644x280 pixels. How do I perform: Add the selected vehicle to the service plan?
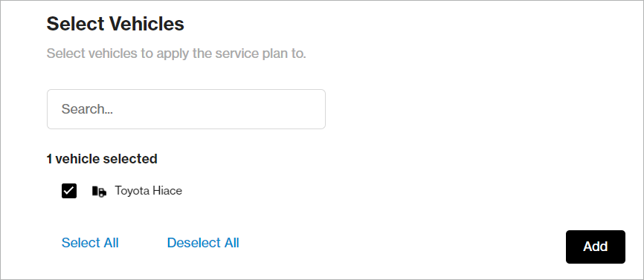point(596,247)
